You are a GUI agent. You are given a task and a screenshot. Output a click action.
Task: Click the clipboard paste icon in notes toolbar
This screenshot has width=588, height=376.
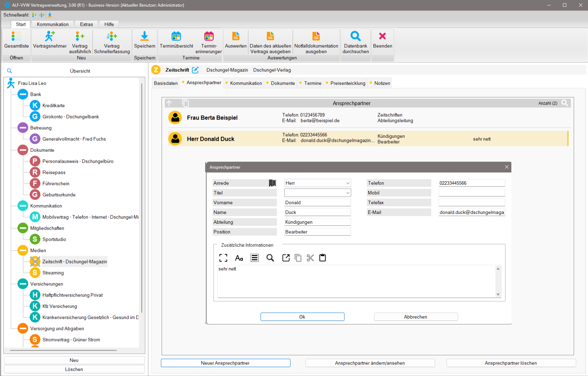pos(323,258)
